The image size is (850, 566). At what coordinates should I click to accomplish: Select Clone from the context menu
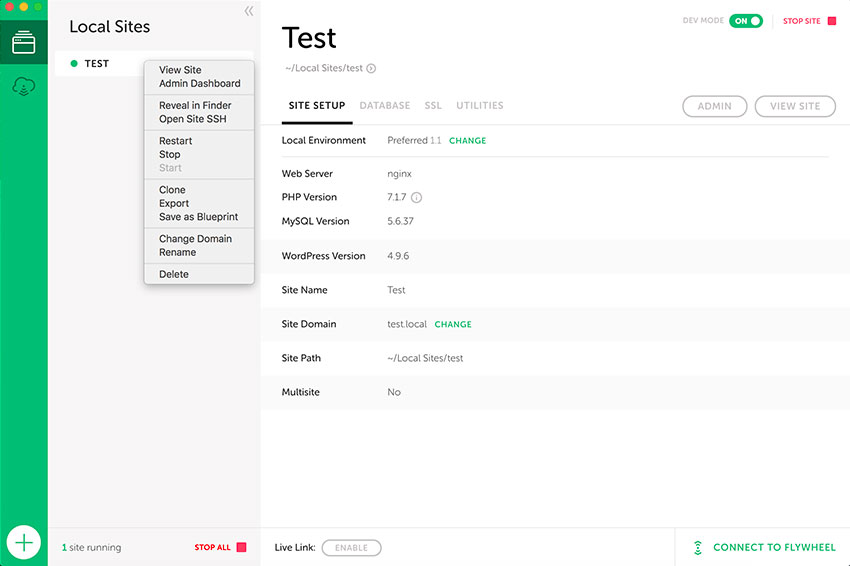pos(172,190)
